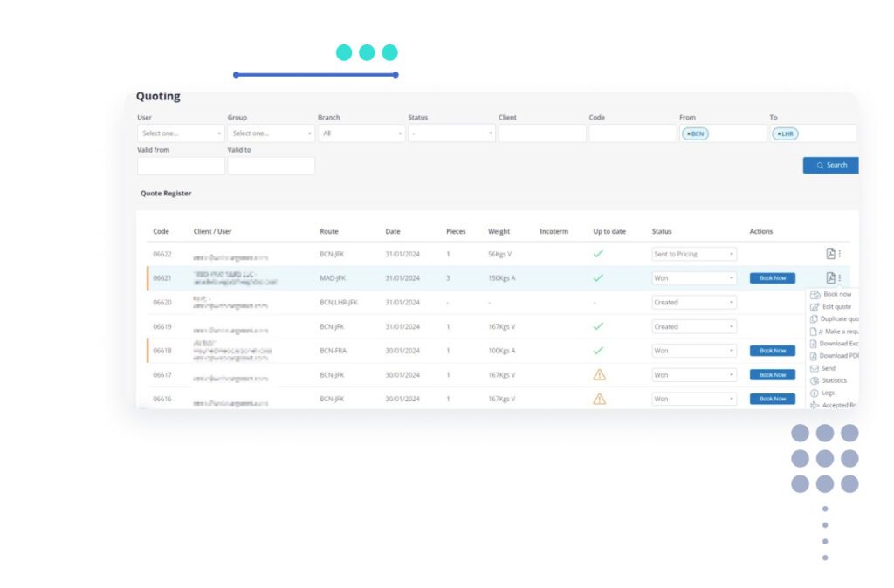Select Book now from the context menu
Screen dimensions: 894x588
[x=836, y=294]
